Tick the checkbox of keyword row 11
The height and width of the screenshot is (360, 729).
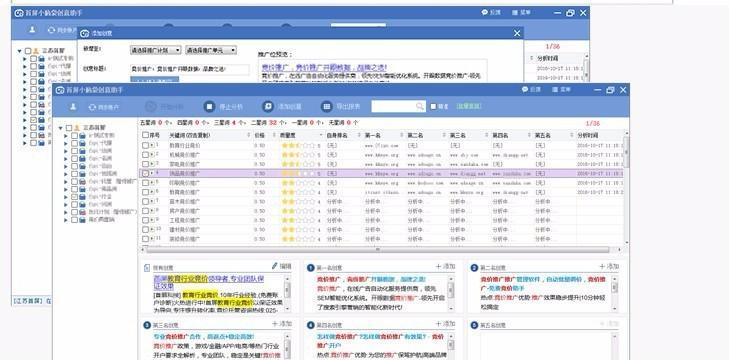click(146, 239)
